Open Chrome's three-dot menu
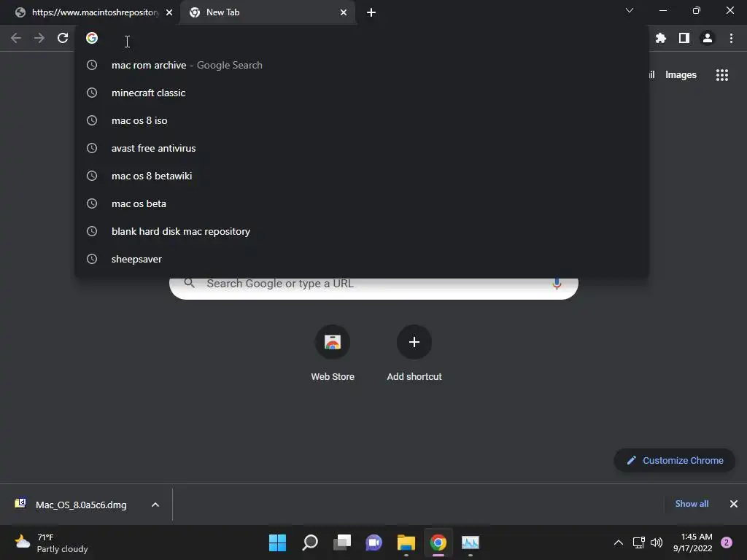The image size is (747, 560). [731, 38]
